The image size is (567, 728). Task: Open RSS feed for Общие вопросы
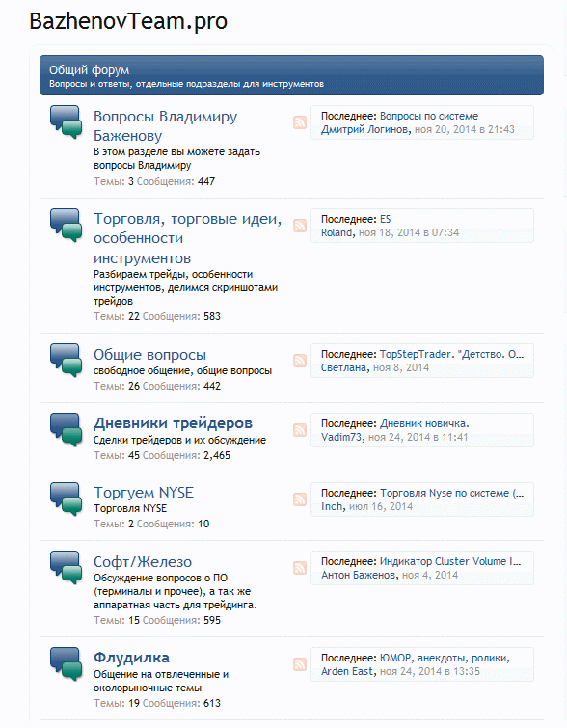(300, 361)
